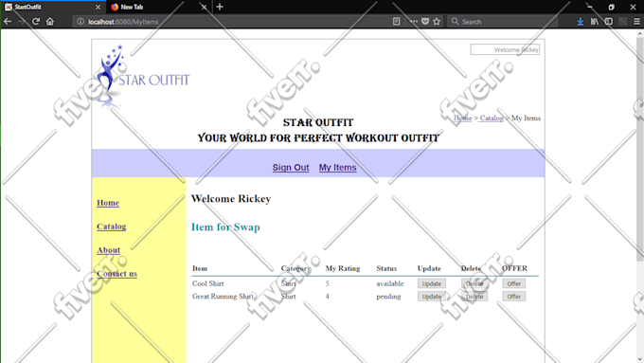The height and width of the screenshot is (363, 644).
Task: Open Catalog in yellow sidebar
Action: click(112, 227)
